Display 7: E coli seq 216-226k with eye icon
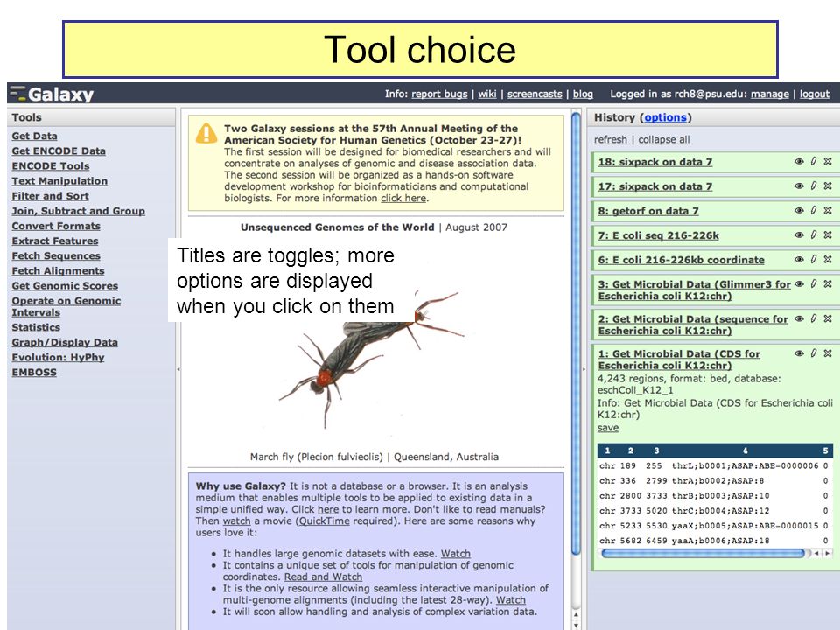Screen dimensions: 840x630 coord(799,234)
